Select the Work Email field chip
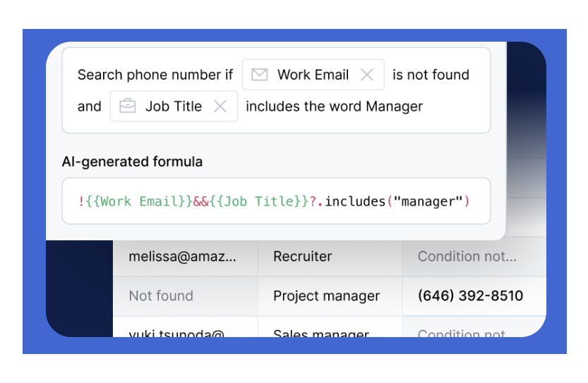Screen dimensions: 588x383 point(313,75)
